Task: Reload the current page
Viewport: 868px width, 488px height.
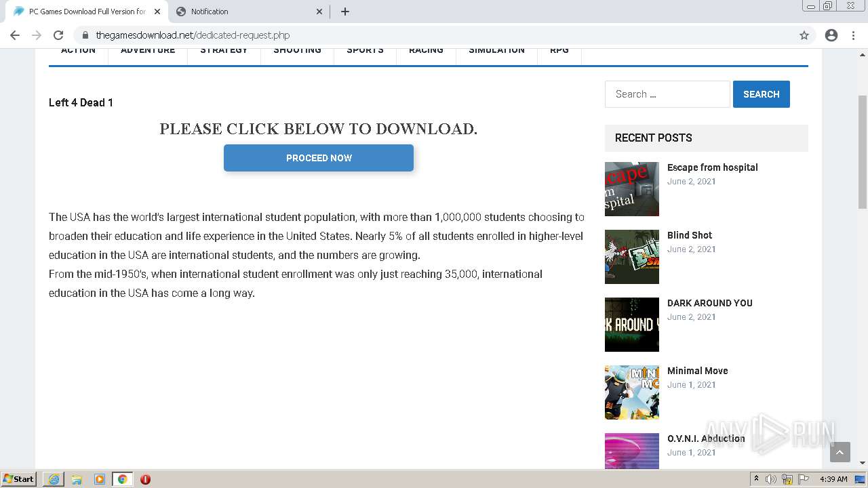Action: 58,35
